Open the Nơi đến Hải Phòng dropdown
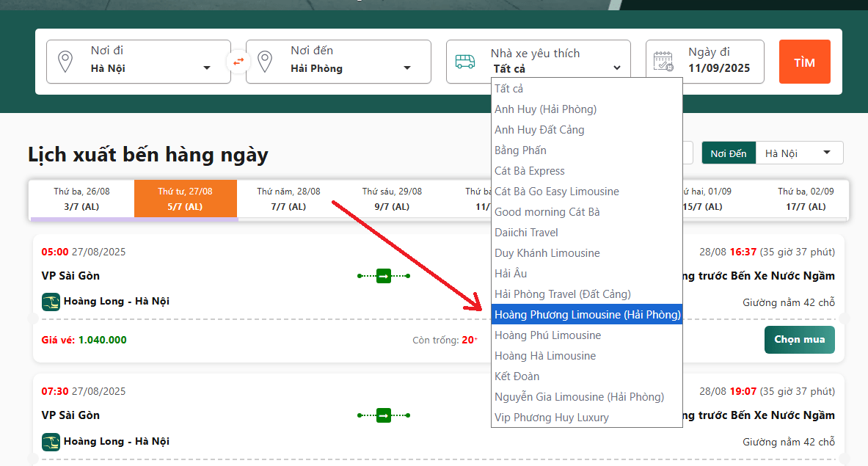This screenshot has height=466, width=868. (x=407, y=69)
